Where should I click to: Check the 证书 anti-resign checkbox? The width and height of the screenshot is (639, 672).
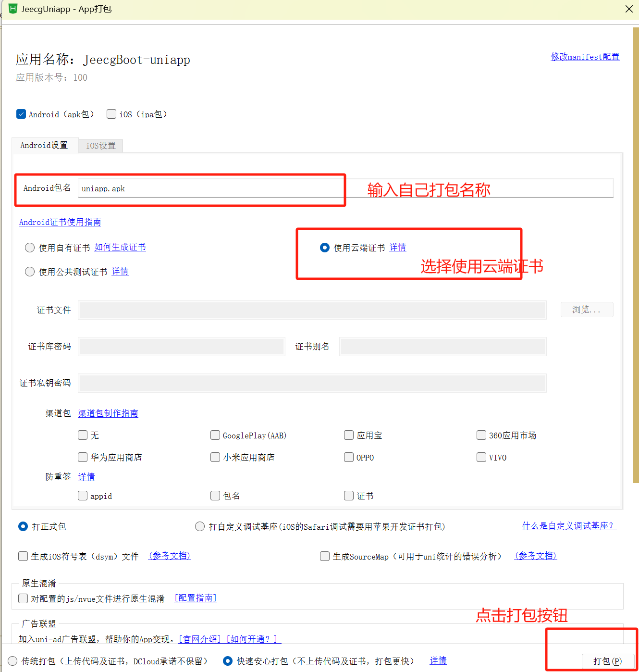point(349,496)
